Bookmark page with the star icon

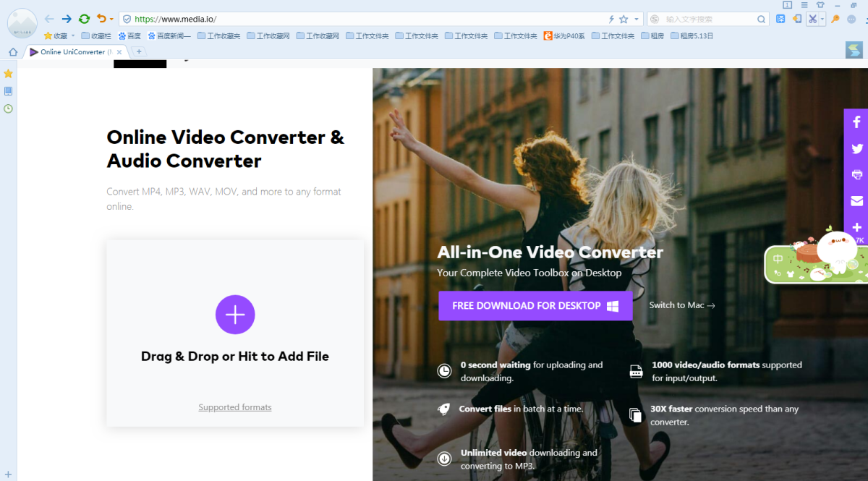624,19
